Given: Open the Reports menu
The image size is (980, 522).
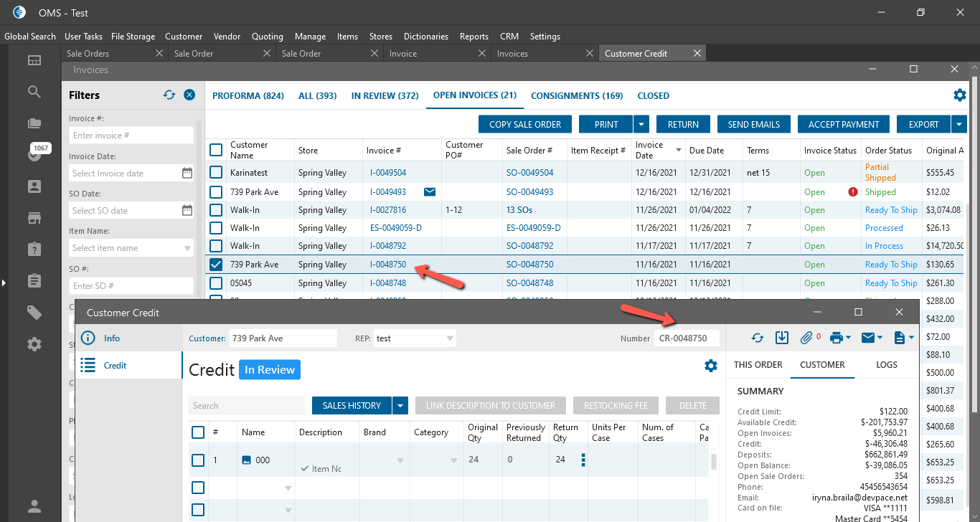Looking at the screenshot, I should pyautogui.click(x=473, y=37).
